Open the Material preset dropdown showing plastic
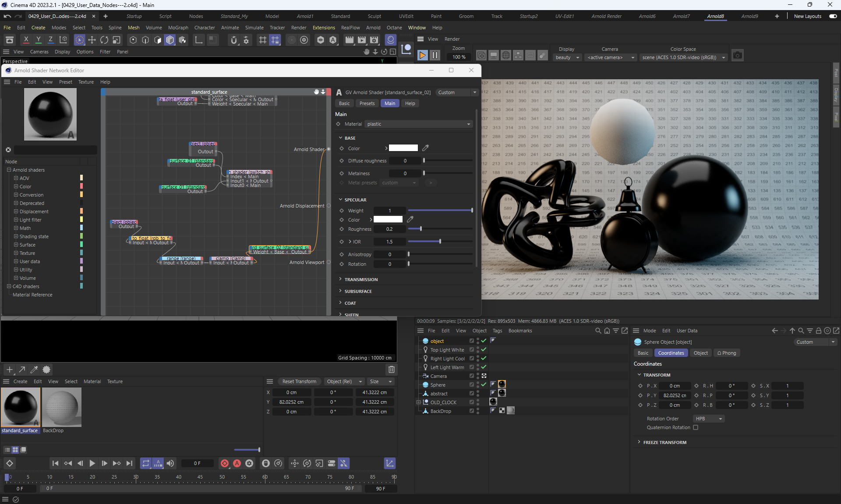841x504 pixels. (418, 124)
